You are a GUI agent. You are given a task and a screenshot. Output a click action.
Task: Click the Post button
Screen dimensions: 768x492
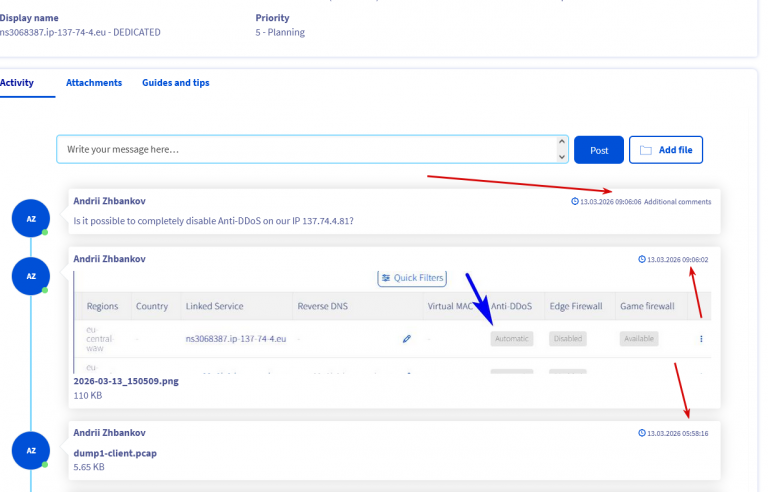pyautogui.click(x=599, y=150)
